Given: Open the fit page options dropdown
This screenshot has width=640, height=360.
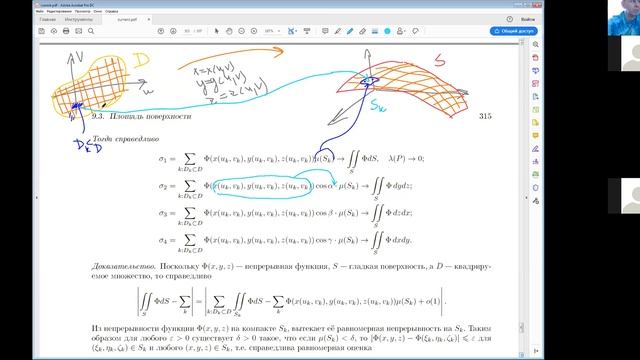Looking at the screenshot, I should pos(292,31).
